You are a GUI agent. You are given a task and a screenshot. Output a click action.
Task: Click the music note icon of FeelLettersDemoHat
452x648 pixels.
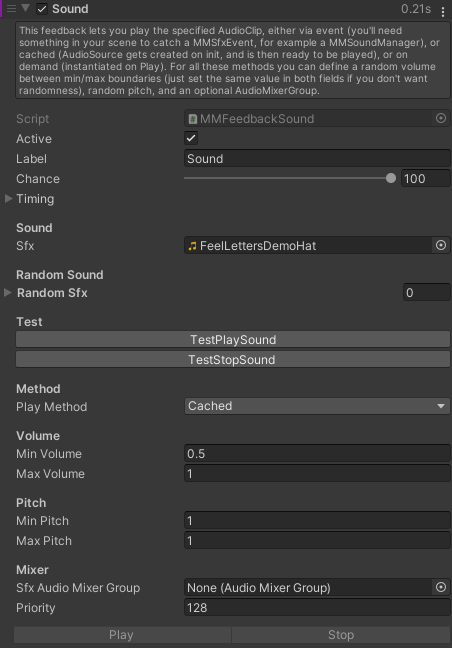[x=192, y=246]
